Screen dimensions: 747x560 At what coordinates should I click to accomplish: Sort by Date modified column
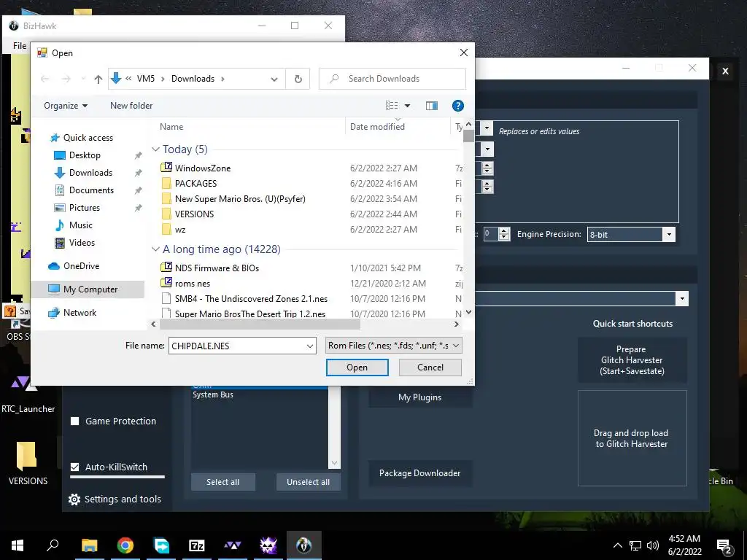pyautogui.click(x=377, y=127)
